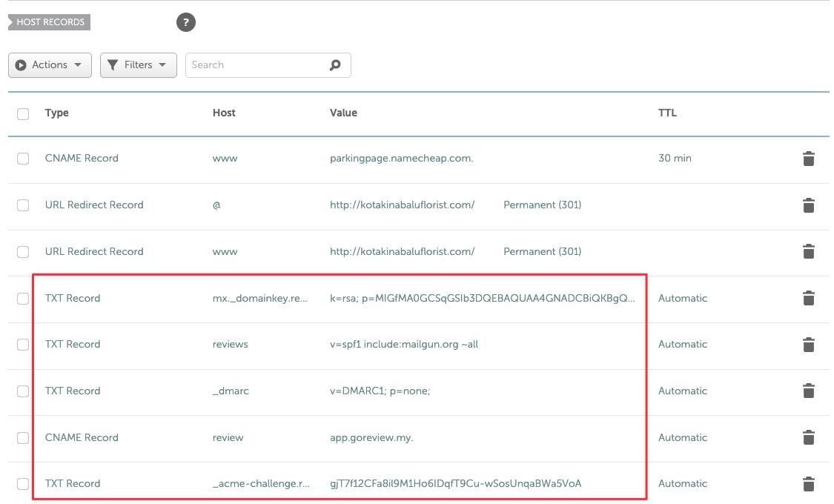
Task: Click the Host Records tab label
Action: click(50, 22)
